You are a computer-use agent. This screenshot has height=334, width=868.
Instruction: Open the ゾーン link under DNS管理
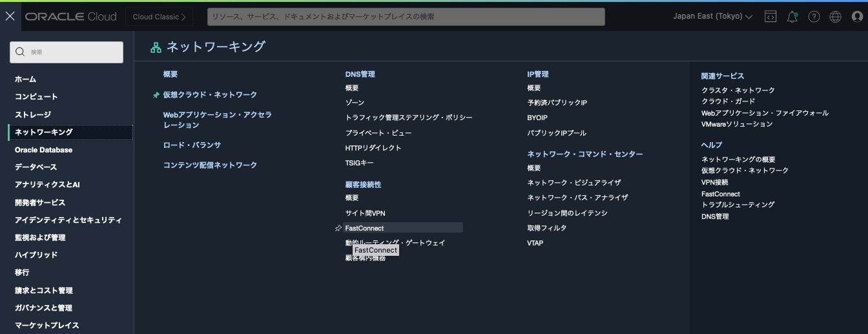[355, 103]
